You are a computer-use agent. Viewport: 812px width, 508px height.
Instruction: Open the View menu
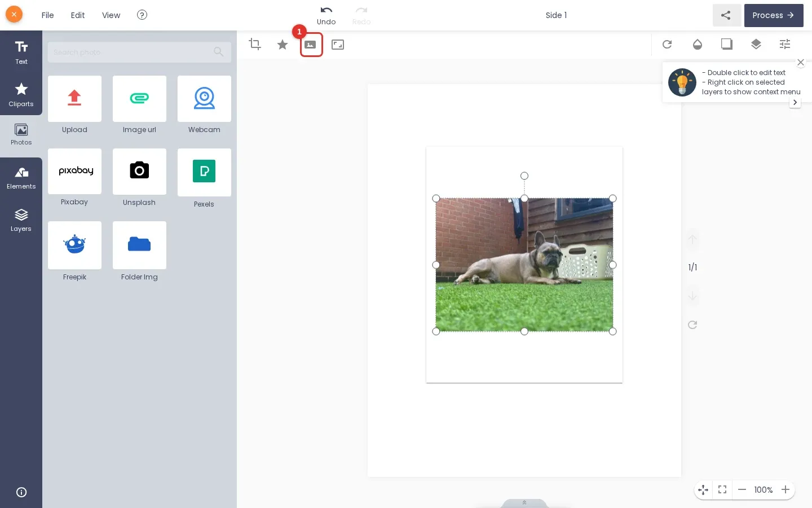[111, 15]
